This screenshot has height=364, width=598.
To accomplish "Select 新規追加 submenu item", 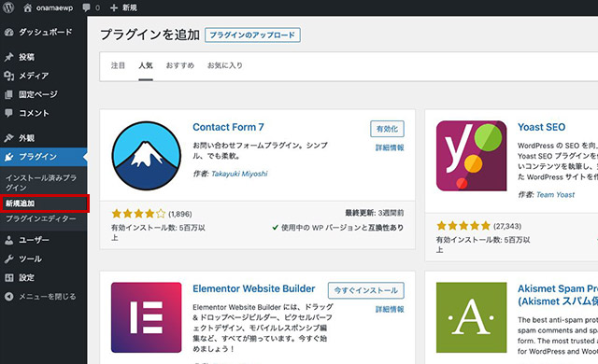I will coord(21,203).
